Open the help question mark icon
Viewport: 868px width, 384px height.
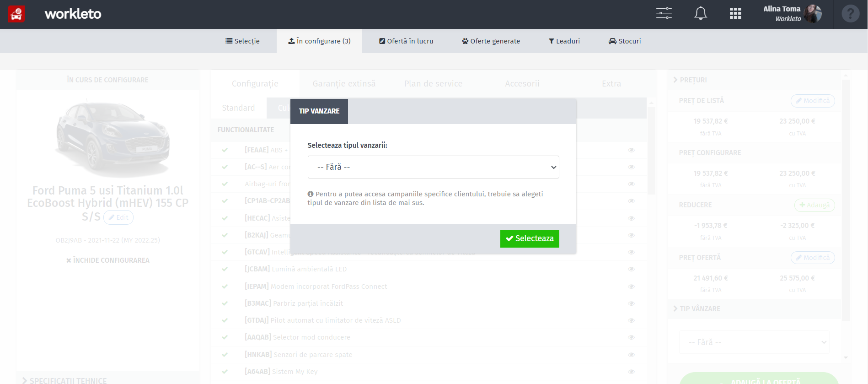click(851, 14)
